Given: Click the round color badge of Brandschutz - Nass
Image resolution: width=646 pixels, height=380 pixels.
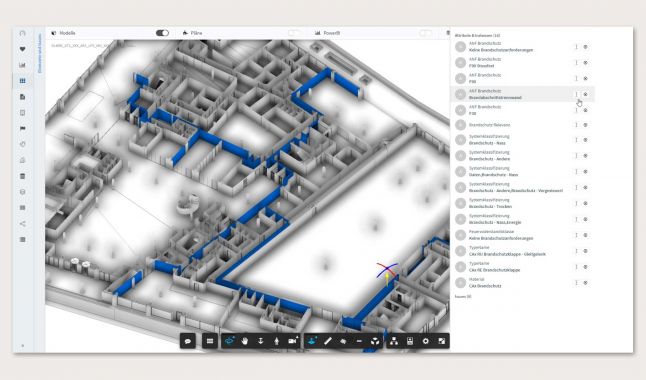Looking at the screenshot, I should 460,140.
